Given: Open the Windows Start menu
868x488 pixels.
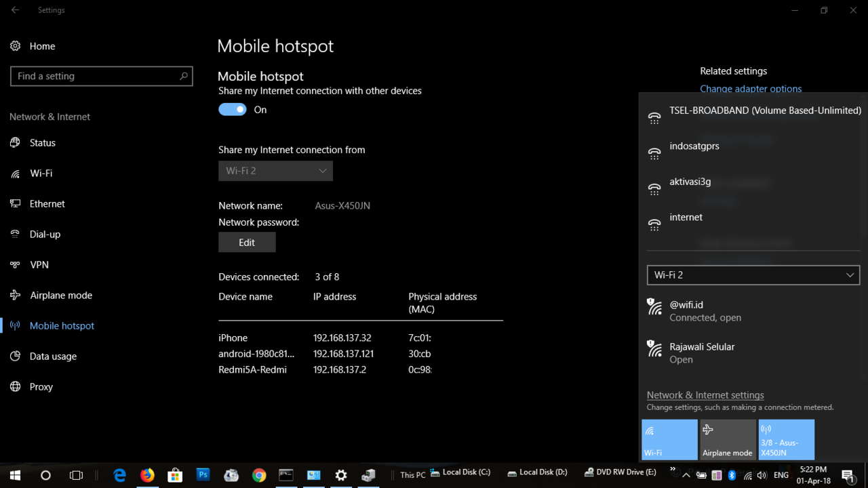Looking at the screenshot, I should 15,476.
